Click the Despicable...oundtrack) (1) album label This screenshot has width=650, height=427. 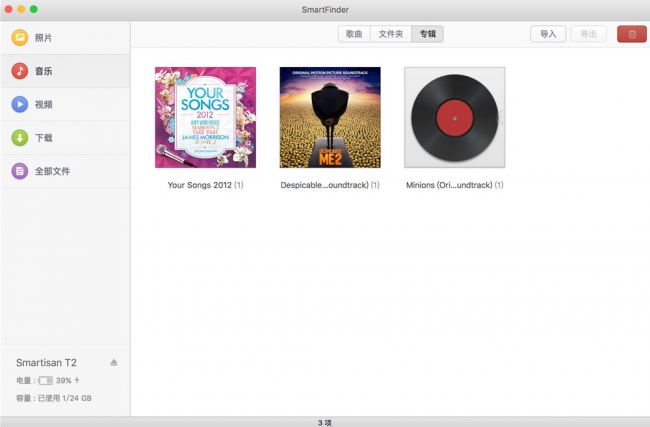pos(330,185)
